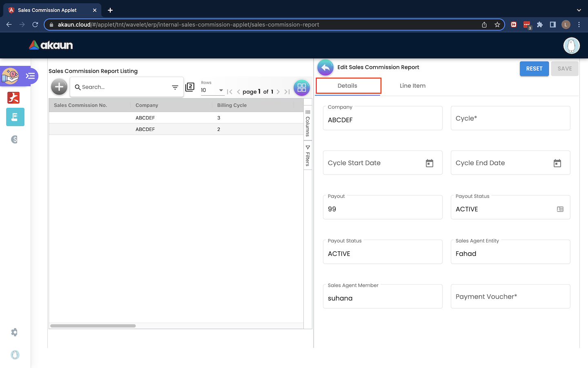The width and height of the screenshot is (588, 368).
Task: Select the dollar sign sidebar icon
Action: [x=15, y=139]
